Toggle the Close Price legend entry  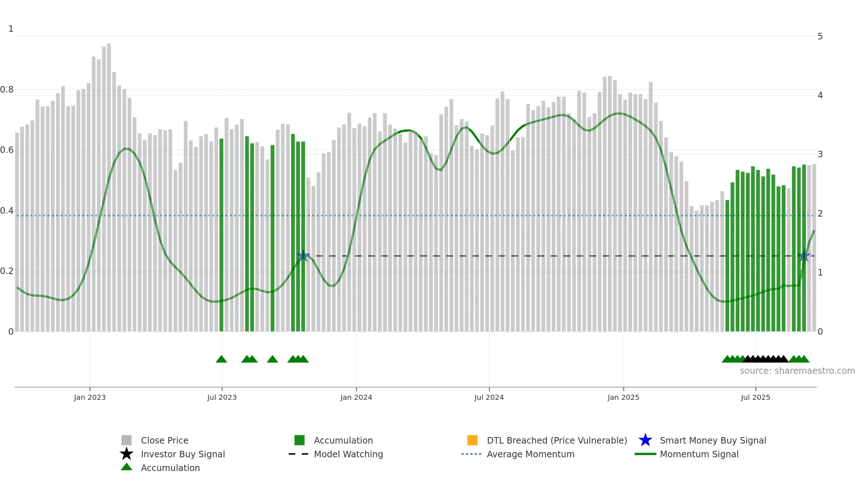(165, 440)
